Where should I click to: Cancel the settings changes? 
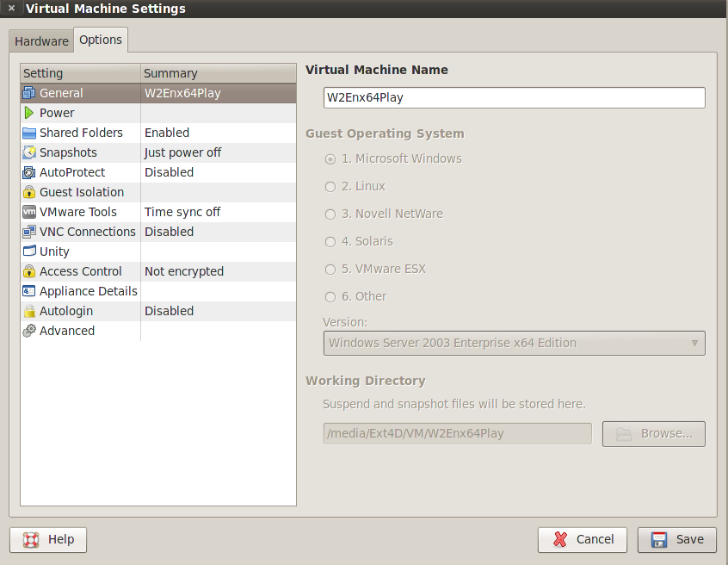click(583, 539)
